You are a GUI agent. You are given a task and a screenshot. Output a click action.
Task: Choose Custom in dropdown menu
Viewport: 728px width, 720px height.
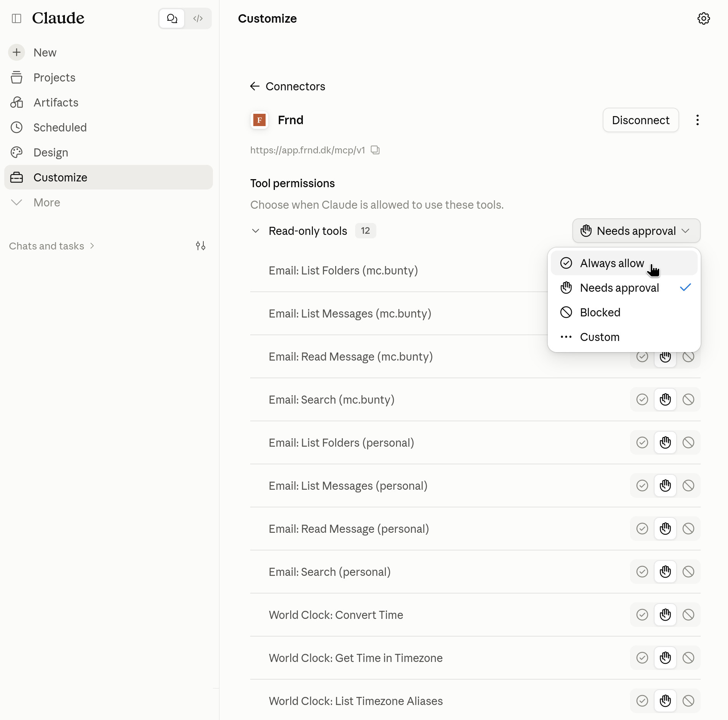(624, 337)
